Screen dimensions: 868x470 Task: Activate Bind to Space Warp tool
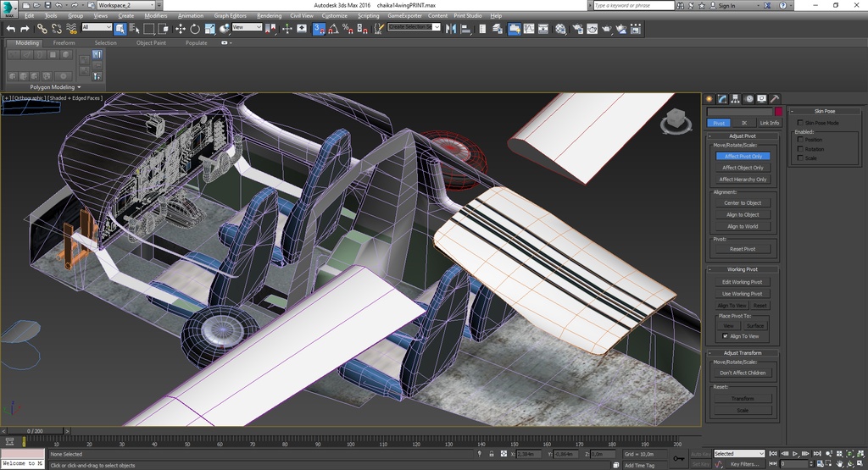pos(71,29)
